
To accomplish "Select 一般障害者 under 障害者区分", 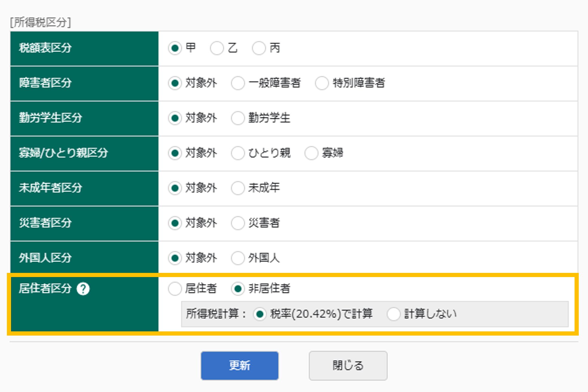I will [x=237, y=83].
